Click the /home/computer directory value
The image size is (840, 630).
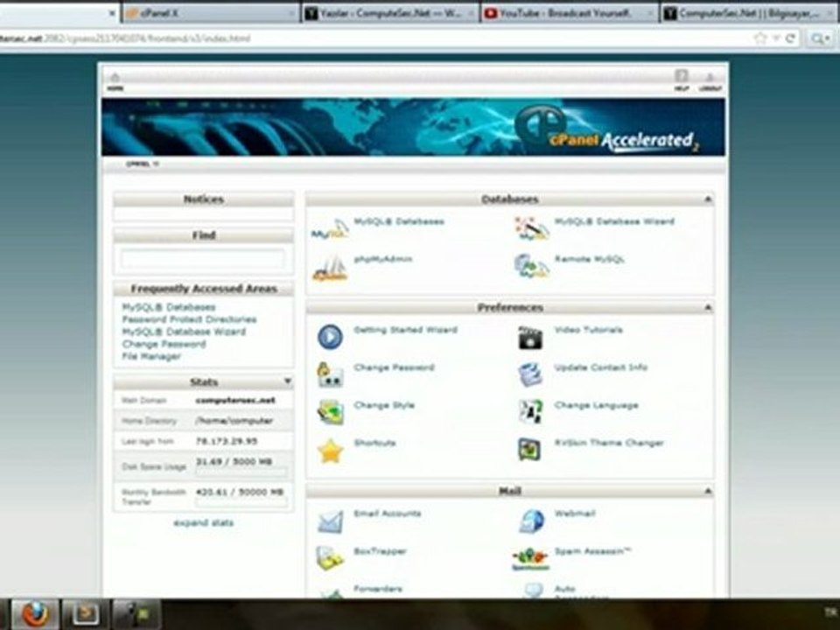234,421
